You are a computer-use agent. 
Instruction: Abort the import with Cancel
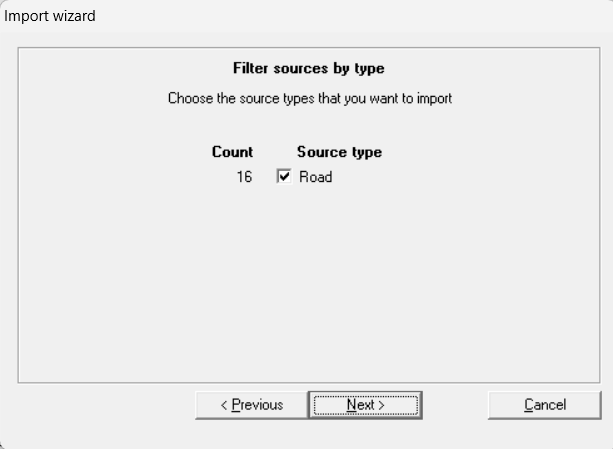pyautogui.click(x=544, y=405)
